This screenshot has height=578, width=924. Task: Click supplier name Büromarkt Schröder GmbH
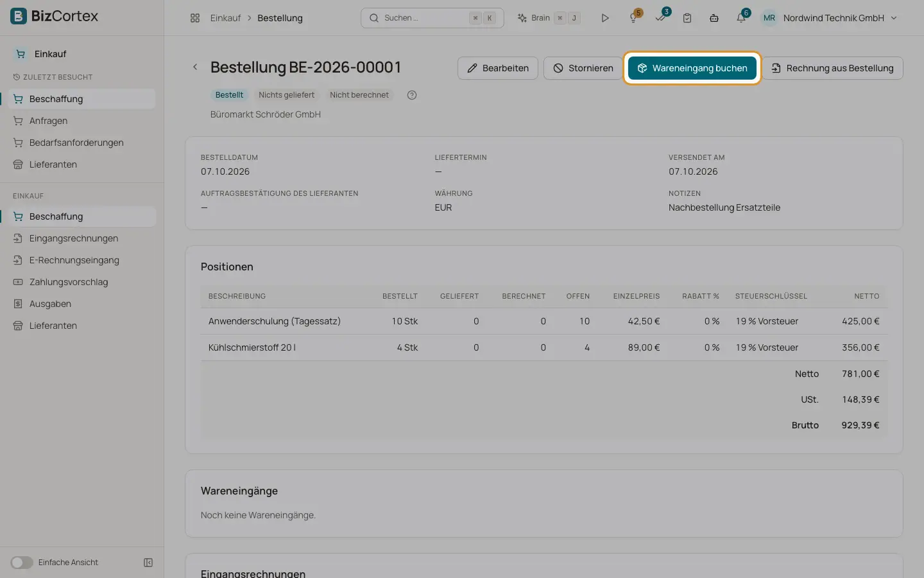point(266,114)
